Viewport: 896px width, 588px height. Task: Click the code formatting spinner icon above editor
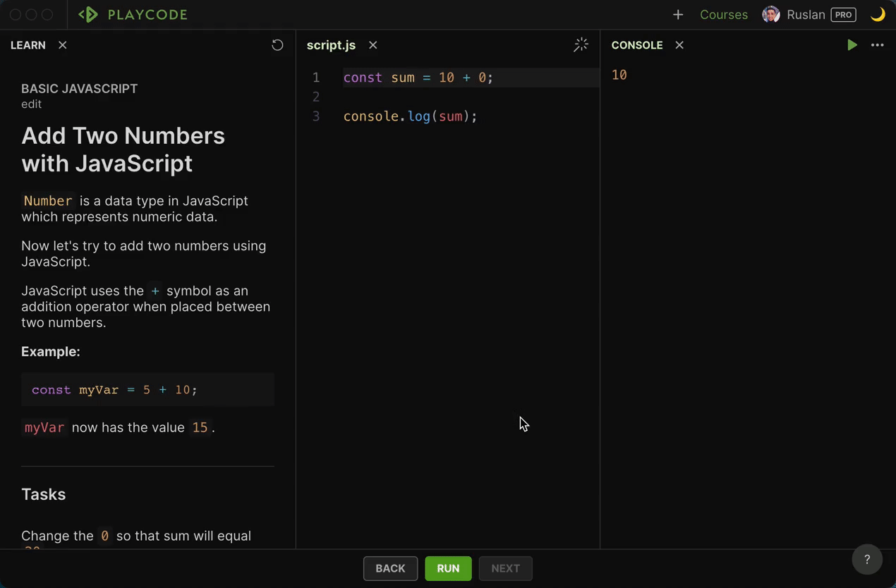click(x=581, y=44)
